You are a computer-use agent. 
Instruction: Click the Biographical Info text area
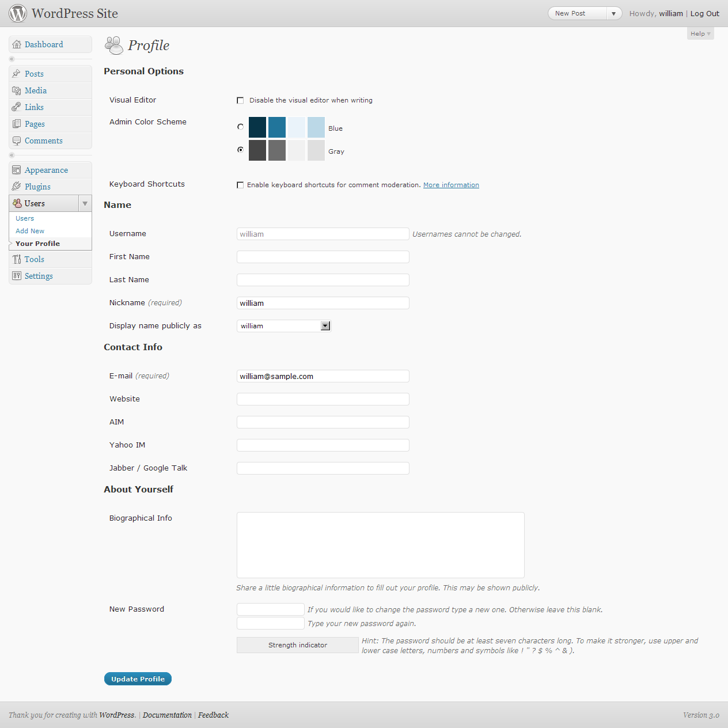coord(381,545)
